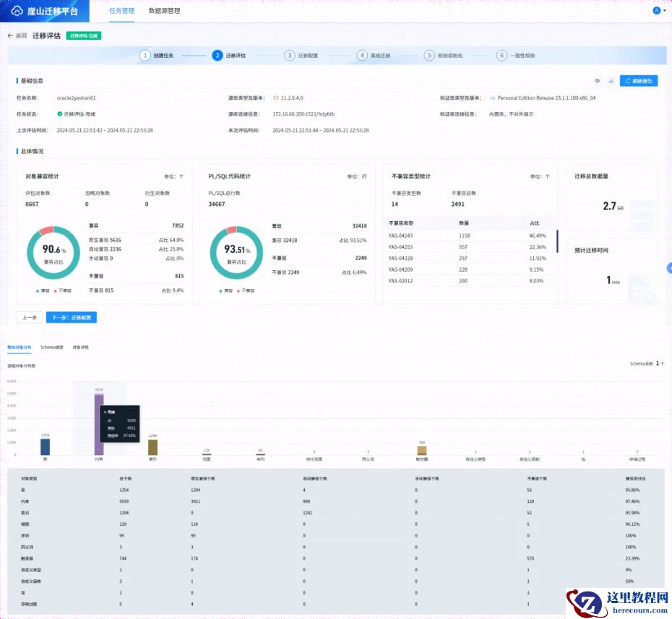Open the 对象详情 tab
This screenshot has width=672, height=619.
[x=80, y=347]
